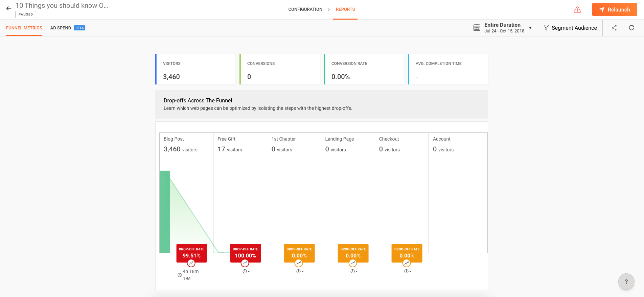Expand the Entire Duration dropdown arrow

[x=530, y=28]
